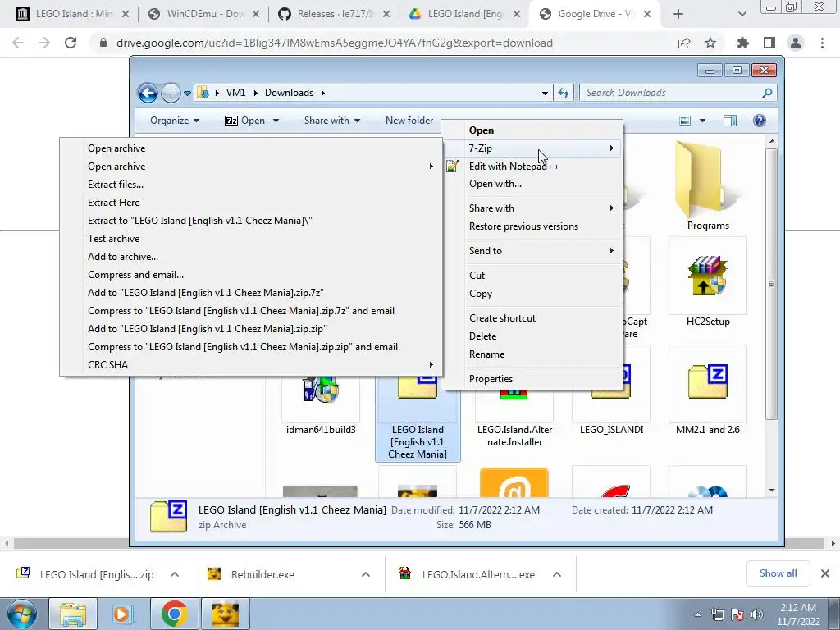
Task: Click the Explorer back navigation arrow
Action: (148, 93)
